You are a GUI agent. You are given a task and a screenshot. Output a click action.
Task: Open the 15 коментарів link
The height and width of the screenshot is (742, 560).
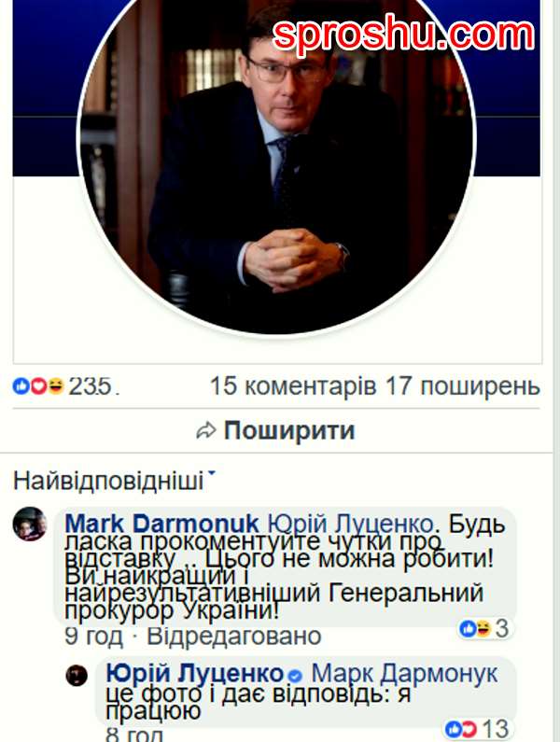[293, 386]
